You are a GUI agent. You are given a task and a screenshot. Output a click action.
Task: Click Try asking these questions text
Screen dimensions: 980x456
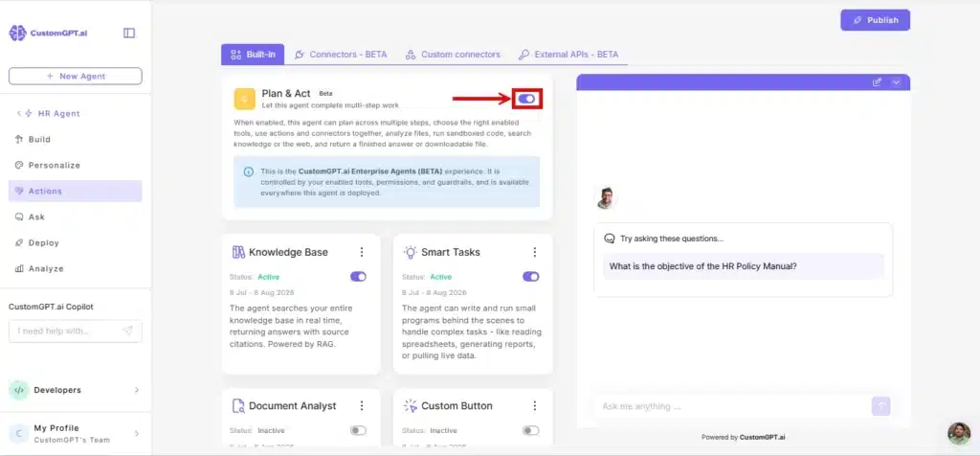[x=672, y=239]
